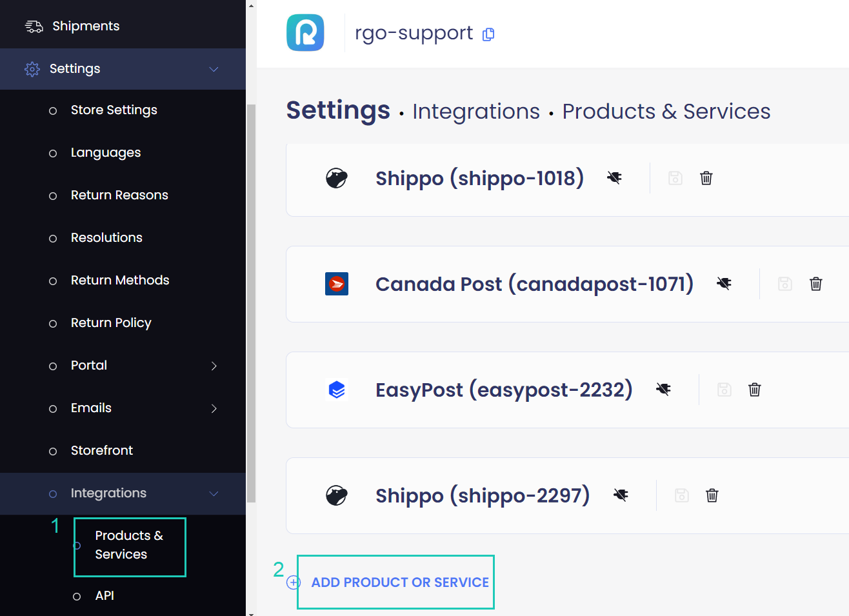The image size is (849, 616).
Task: Collapse the Settings section in the sidebar
Action: click(214, 68)
